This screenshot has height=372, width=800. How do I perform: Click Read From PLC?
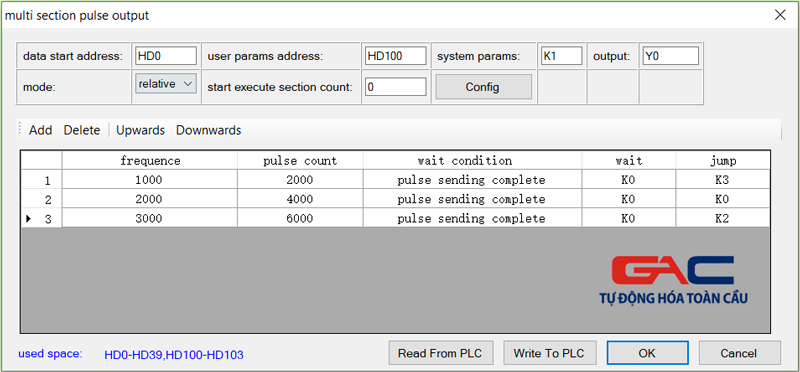point(441,353)
